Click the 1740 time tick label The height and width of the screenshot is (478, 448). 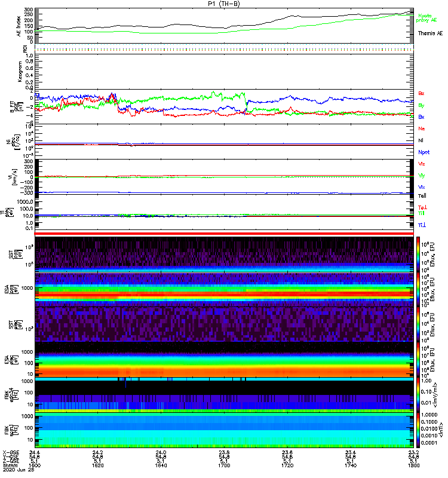tap(351, 465)
